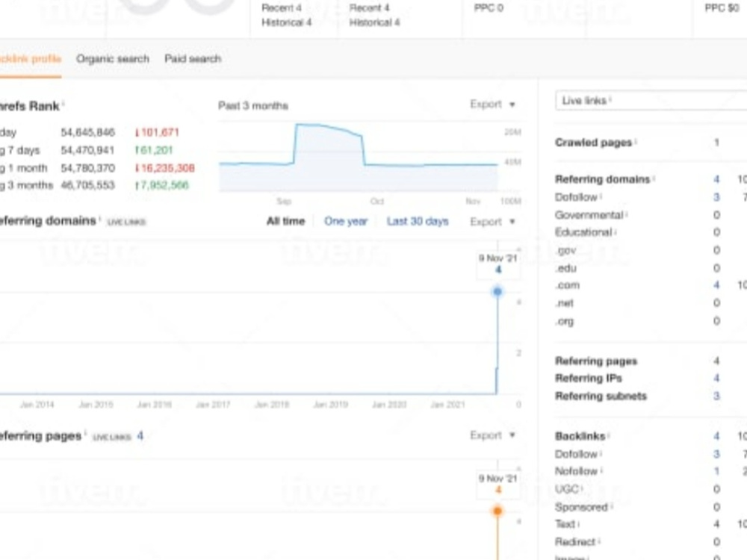Image resolution: width=747 pixels, height=560 pixels.
Task: Open Export dropdown for Ahrefs Rank chart
Action: tap(492, 104)
